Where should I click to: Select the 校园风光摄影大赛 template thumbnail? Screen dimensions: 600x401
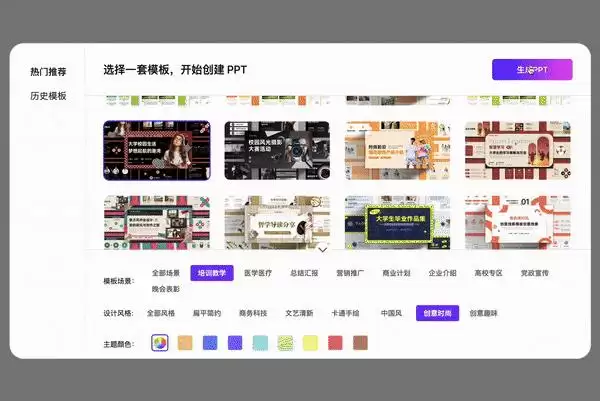pyautogui.click(x=277, y=150)
